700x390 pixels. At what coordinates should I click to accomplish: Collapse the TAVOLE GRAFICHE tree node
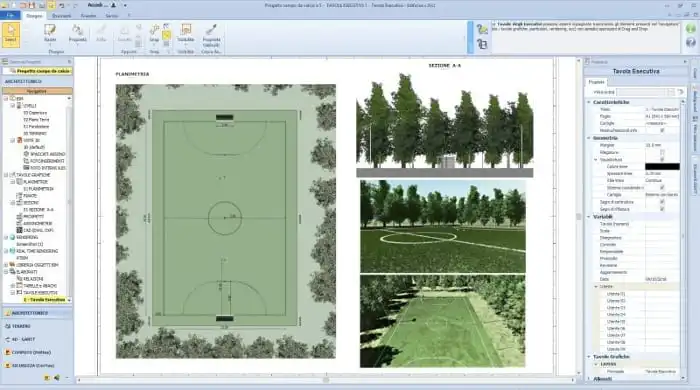coord(6,175)
